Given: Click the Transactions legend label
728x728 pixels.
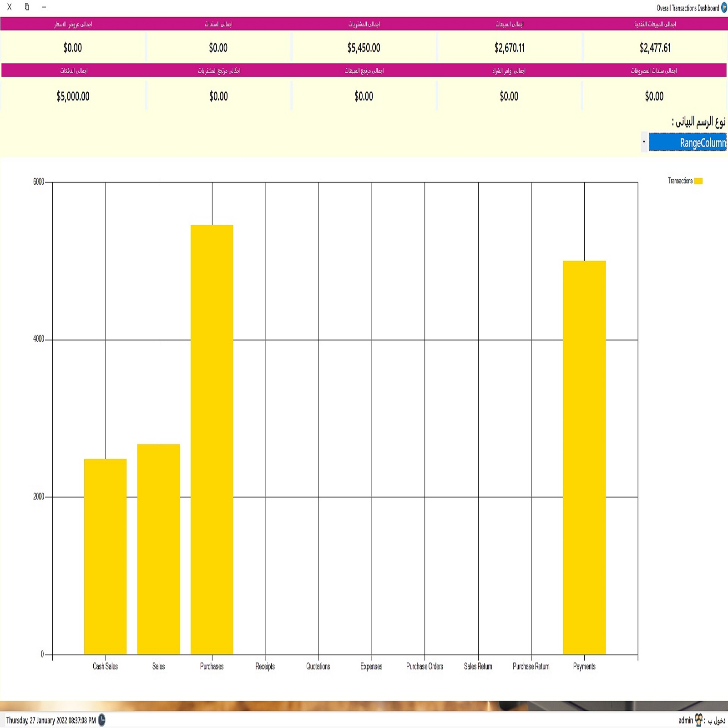Looking at the screenshot, I should (680, 181).
